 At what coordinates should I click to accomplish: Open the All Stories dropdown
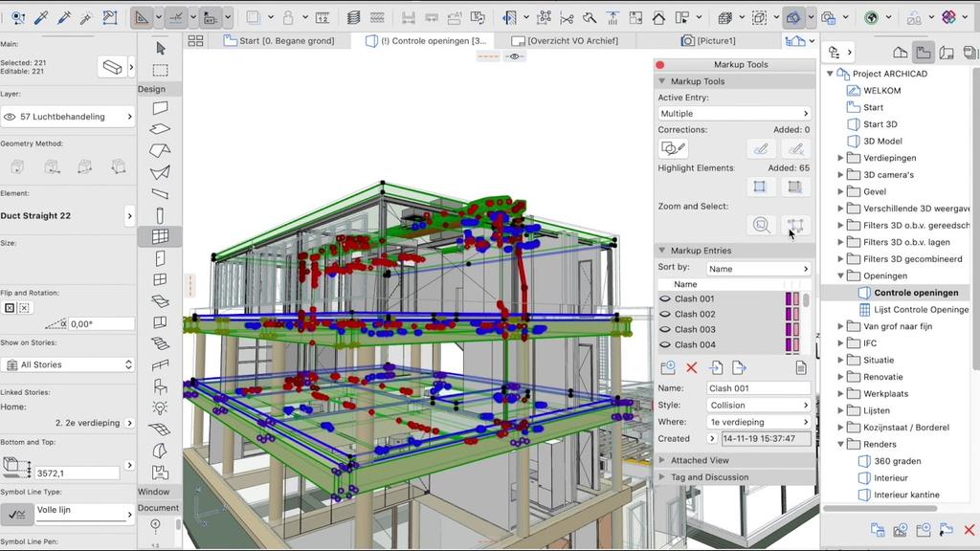[68, 364]
